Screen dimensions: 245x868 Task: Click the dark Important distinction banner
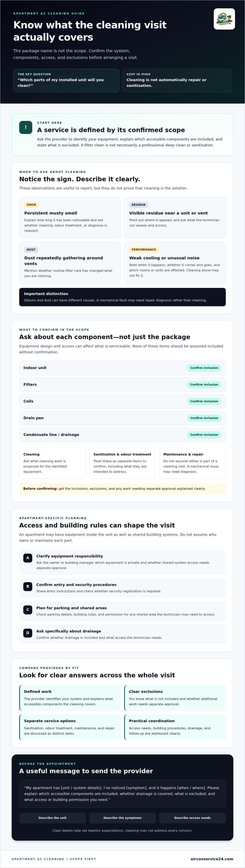point(122,297)
